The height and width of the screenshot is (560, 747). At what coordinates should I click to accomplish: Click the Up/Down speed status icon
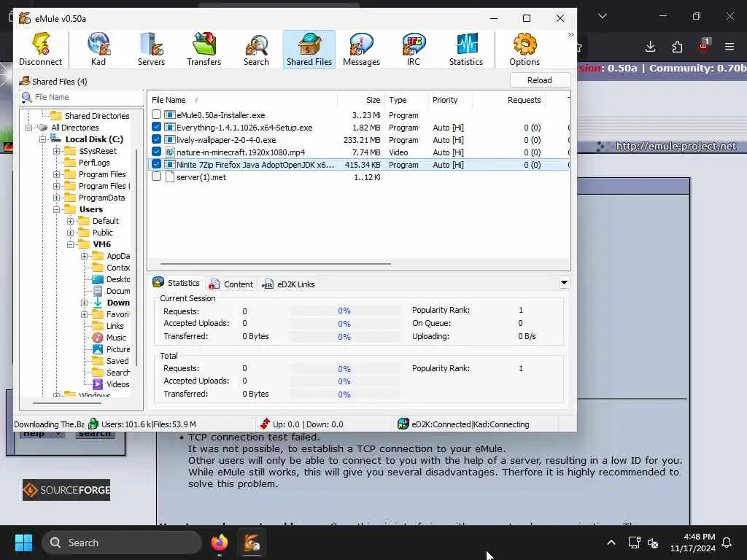coord(265,424)
